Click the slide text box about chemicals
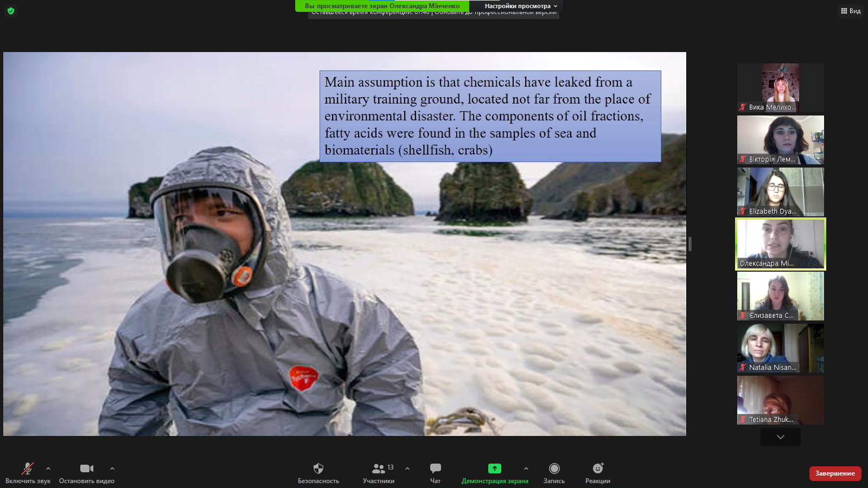The image size is (868, 488). [x=490, y=116]
